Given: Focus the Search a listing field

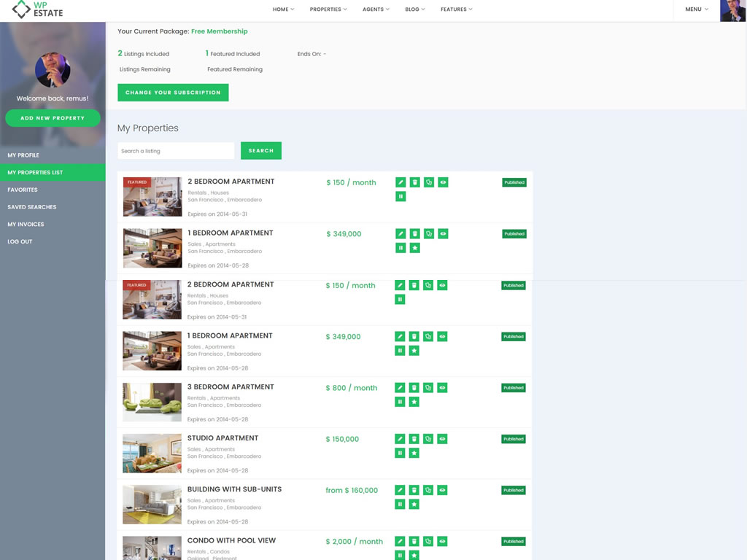Looking at the screenshot, I should [x=176, y=150].
